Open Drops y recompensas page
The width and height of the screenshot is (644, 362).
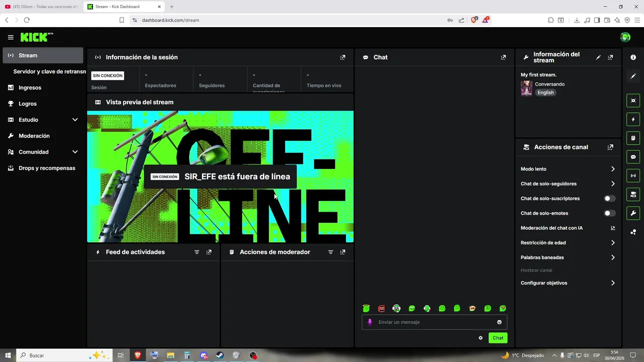pos(43,168)
